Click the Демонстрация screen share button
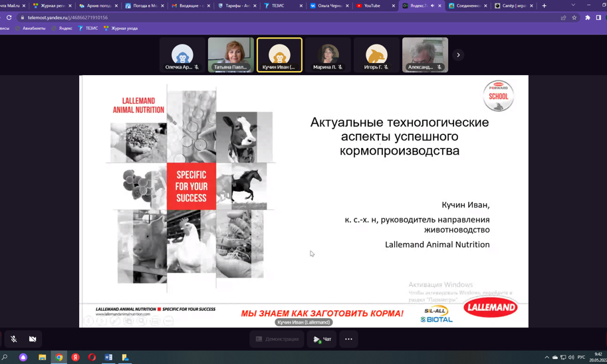 click(277, 339)
